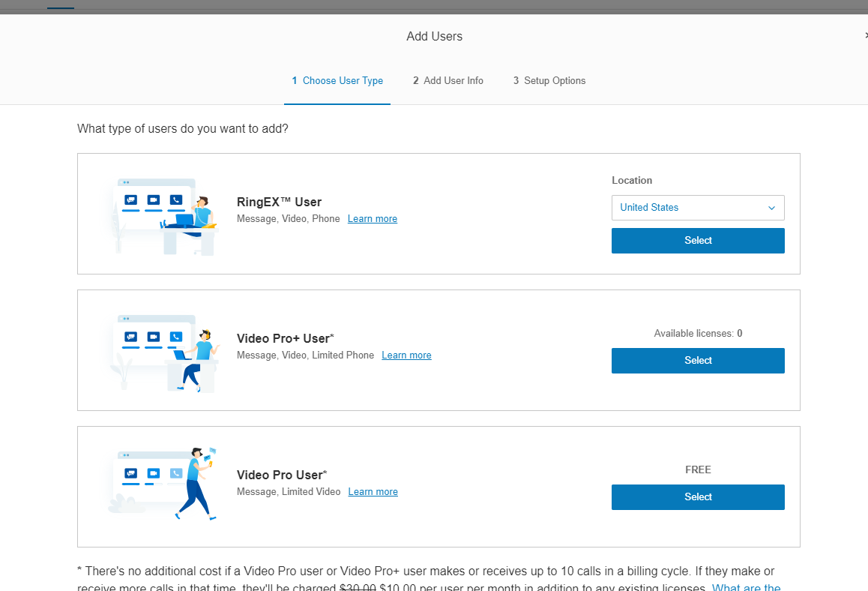This screenshot has width=868, height=591.
Task: Switch to the Choose User Type step
Action: pyautogui.click(x=337, y=81)
